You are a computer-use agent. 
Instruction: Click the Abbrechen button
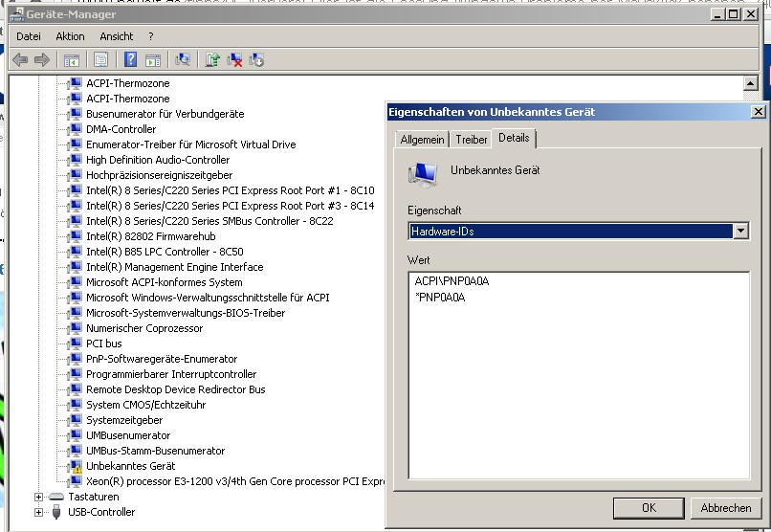[726, 508]
